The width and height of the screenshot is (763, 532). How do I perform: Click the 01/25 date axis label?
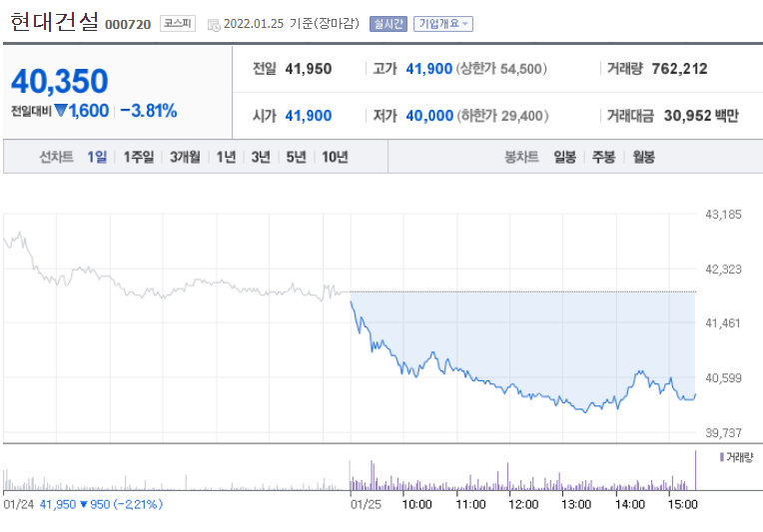(x=366, y=504)
